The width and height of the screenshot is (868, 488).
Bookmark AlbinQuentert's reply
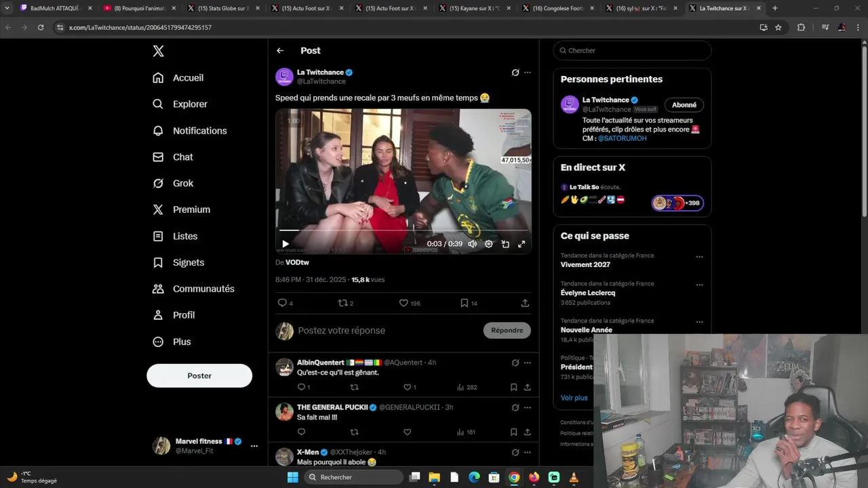513,388
